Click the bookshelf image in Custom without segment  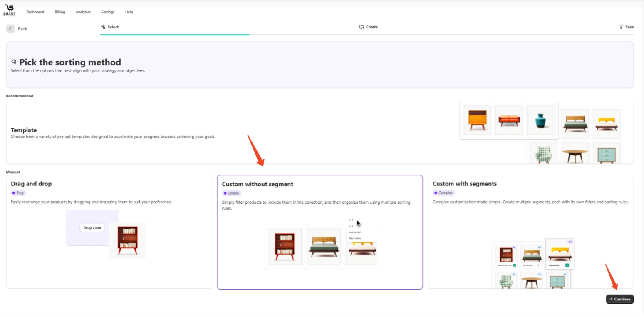click(285, 247)
